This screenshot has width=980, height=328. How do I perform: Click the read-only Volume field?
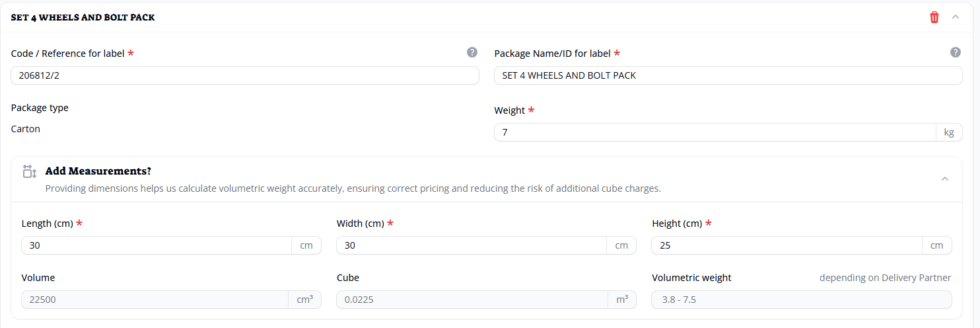click(x=155, y=300)
